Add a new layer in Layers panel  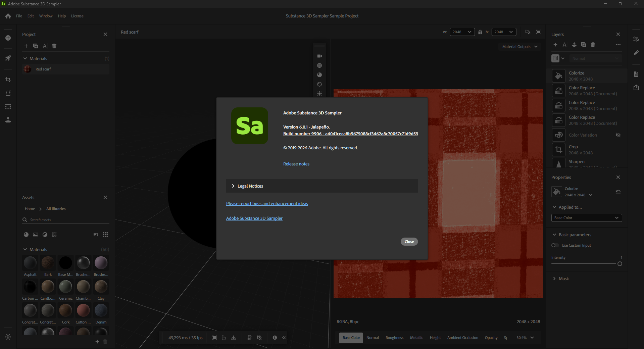tap(555, 45)
